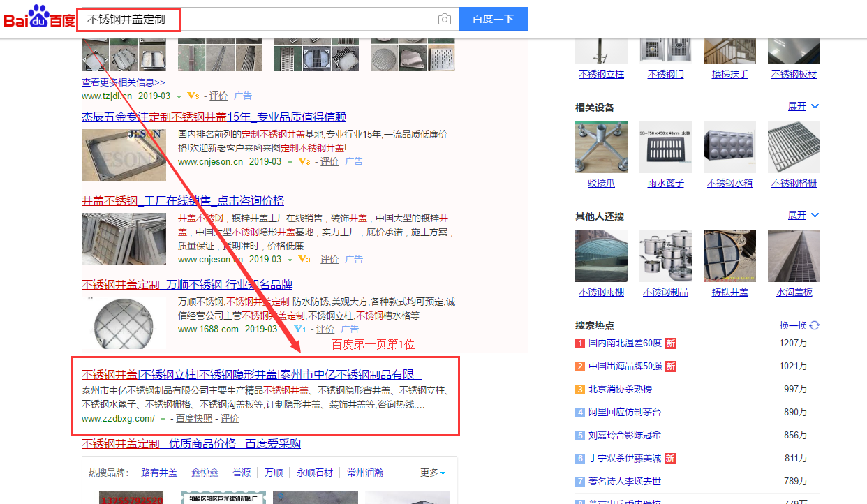Screen dimensions: 867x504
Task: Select 誉源 hot brand
Action: click(x=242, y=473)
